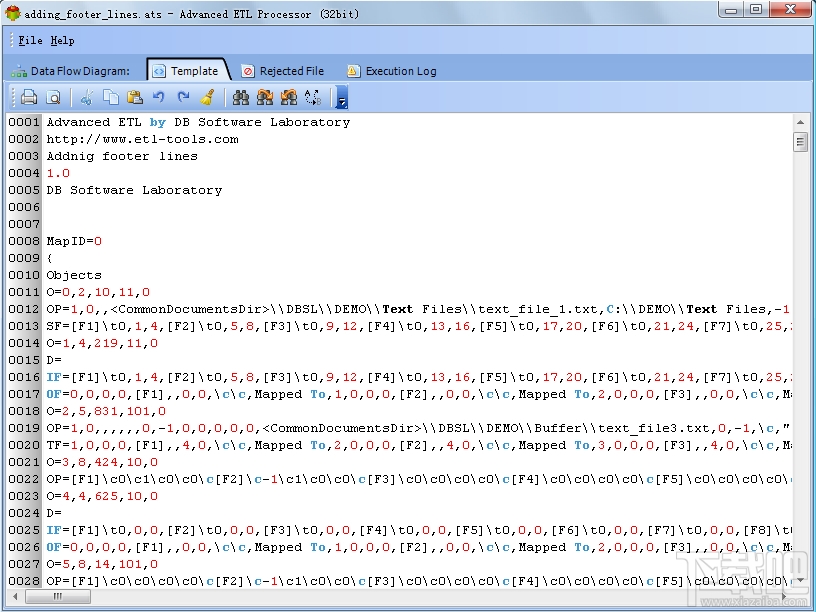This screenshot has width=816, height=612.
Task: Open the Execution Log tab
Action: coord(392,71)
